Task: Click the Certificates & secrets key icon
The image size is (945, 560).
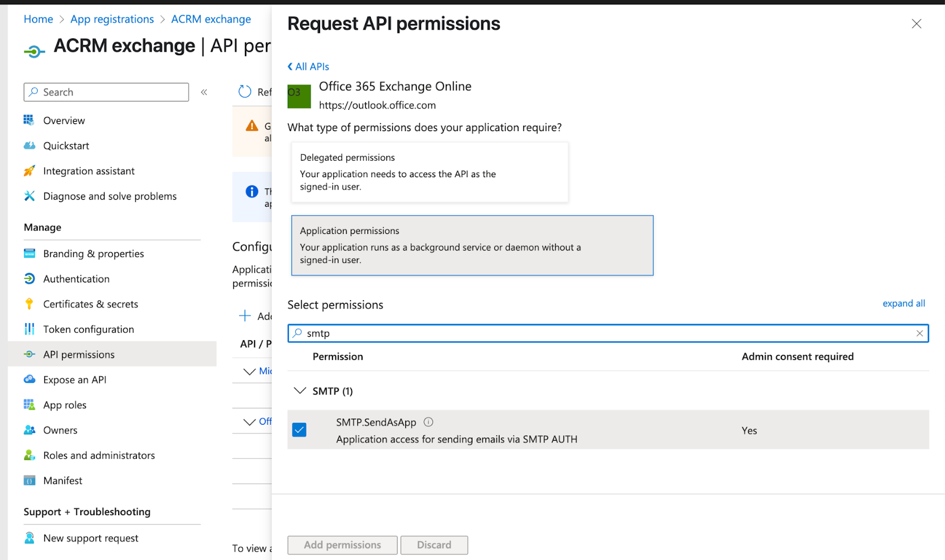Action: point(29,304)
